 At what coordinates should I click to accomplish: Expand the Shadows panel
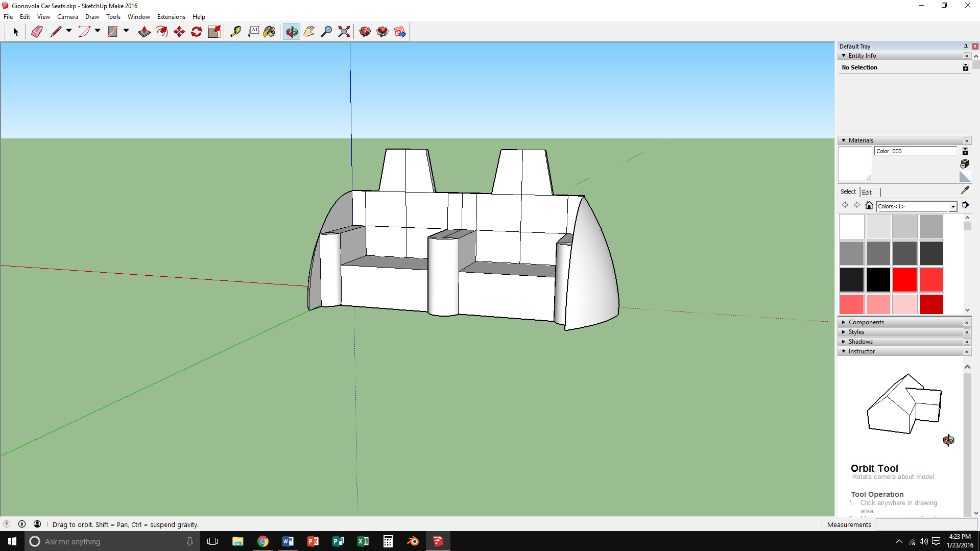click(860, 342)
